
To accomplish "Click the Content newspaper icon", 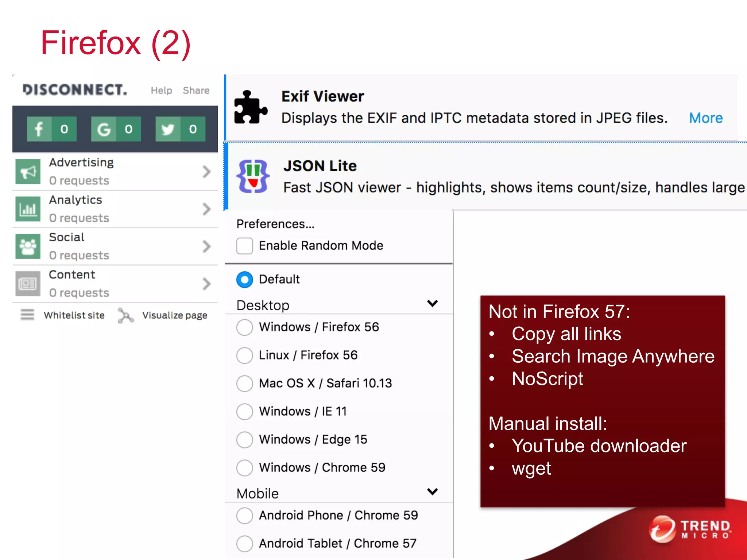I will [x=28, y=284].
